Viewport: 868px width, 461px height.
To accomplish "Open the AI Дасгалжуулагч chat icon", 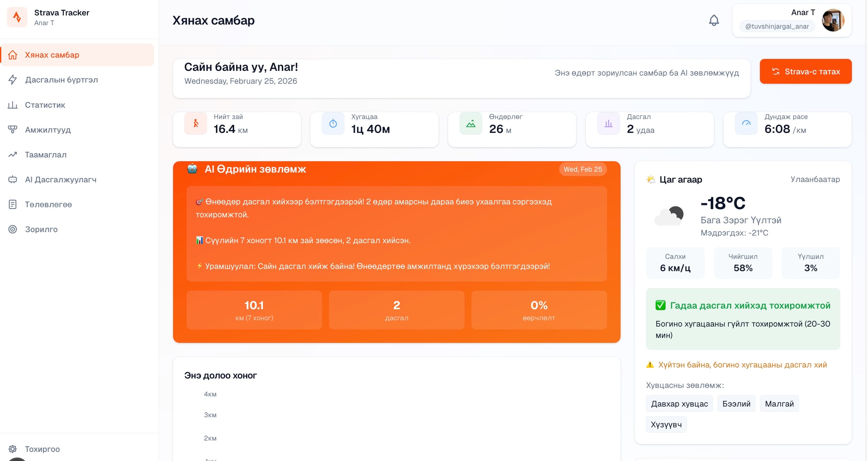I will coord(13,179).
